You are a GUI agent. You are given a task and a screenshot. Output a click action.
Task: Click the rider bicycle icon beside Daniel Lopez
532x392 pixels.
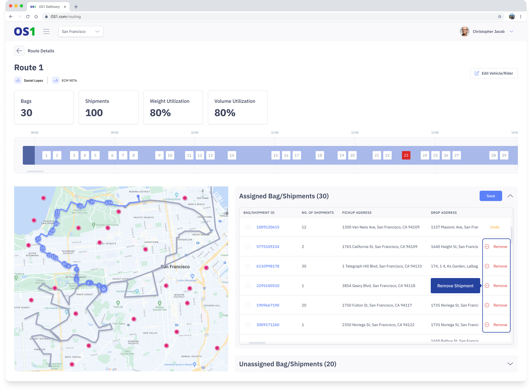(18, 80)
